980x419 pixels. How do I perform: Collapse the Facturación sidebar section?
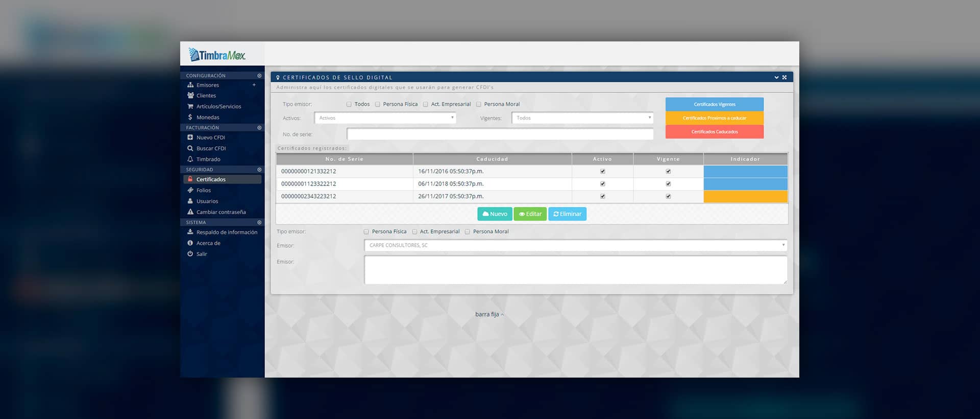(x=259, y=128)
